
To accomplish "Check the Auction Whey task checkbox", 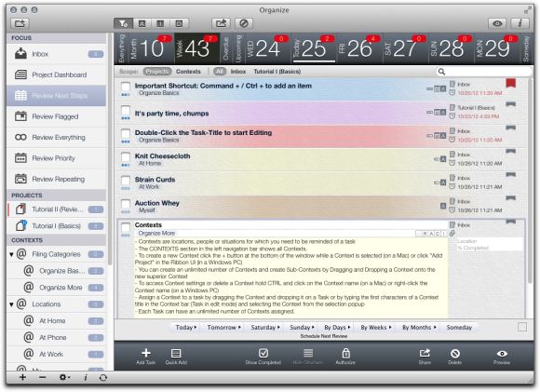I will coord(126,204).
